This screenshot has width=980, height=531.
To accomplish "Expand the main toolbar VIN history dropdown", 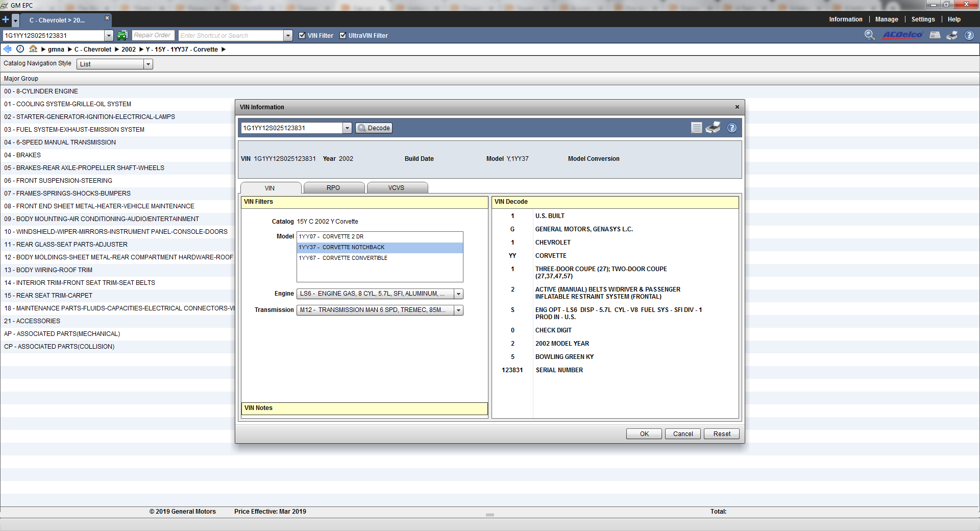I will click(109, 36).
